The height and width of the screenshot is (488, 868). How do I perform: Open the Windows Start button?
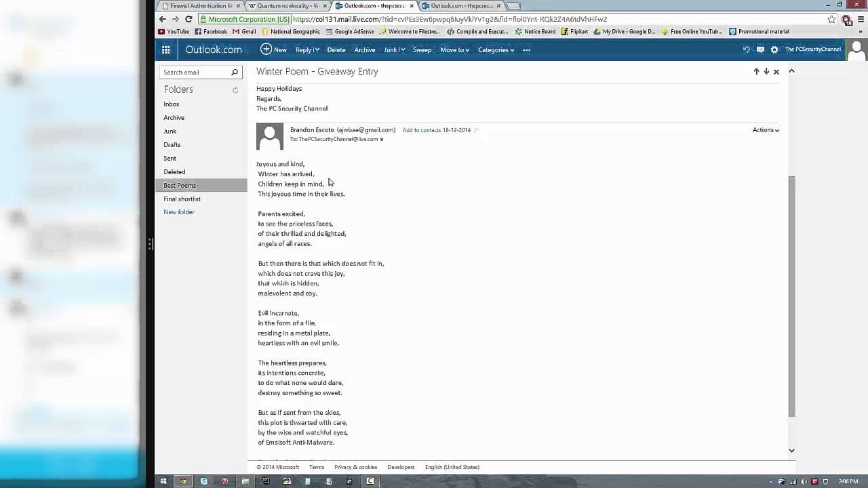pyautogui.click(x=163, y=481)
